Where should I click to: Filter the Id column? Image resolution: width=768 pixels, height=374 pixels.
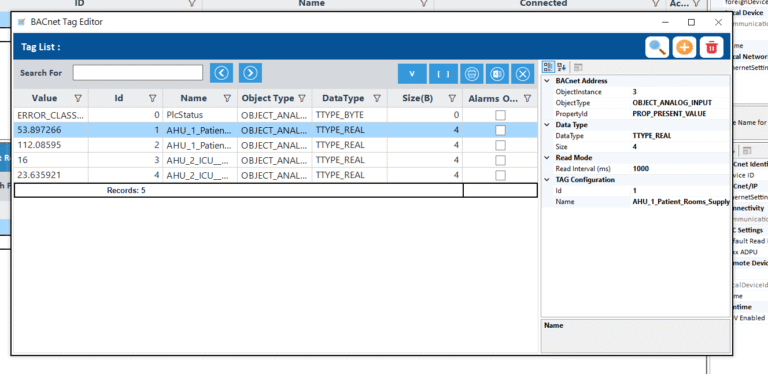click(x=152, y=98)
